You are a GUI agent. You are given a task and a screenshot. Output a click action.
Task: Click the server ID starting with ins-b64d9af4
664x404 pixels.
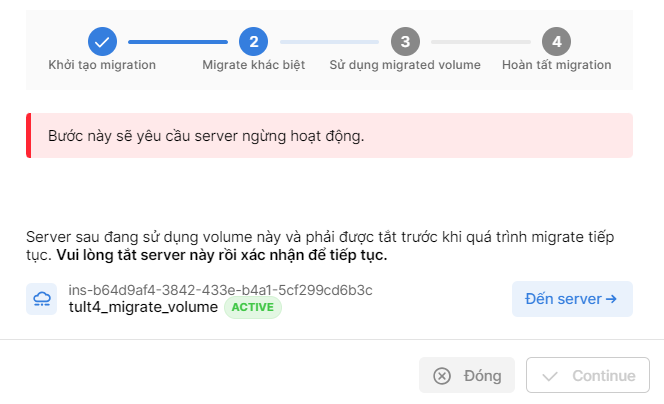[220, 290]
